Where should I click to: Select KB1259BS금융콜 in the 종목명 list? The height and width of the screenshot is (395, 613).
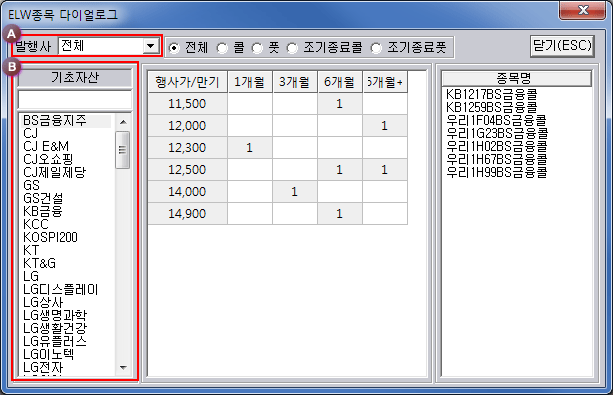pos(491,107)
